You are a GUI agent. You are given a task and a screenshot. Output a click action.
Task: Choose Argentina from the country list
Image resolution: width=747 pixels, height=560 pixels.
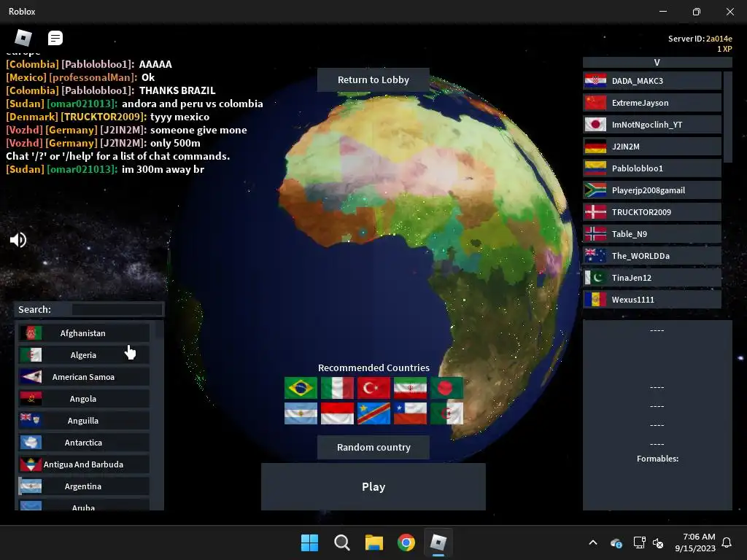click(x=84, y=486)
